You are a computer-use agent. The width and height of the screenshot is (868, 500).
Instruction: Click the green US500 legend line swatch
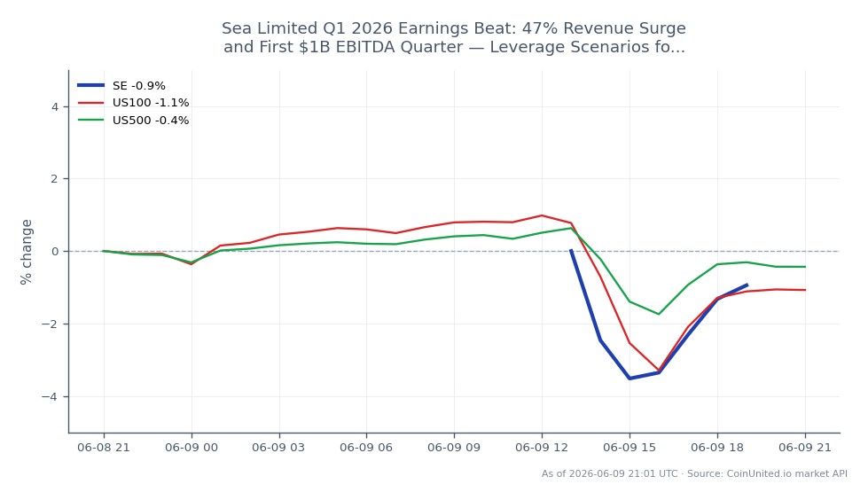(x=90, y=121)
